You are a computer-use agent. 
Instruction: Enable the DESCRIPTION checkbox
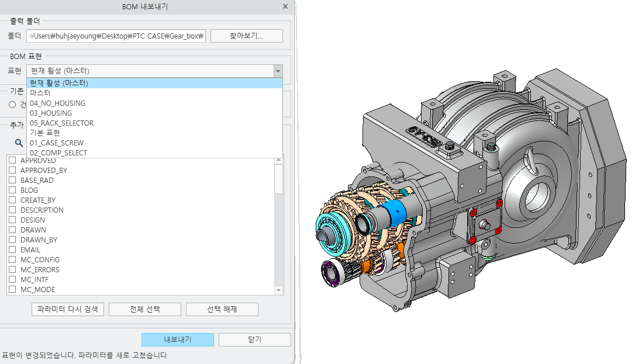[x=12, y=210]
